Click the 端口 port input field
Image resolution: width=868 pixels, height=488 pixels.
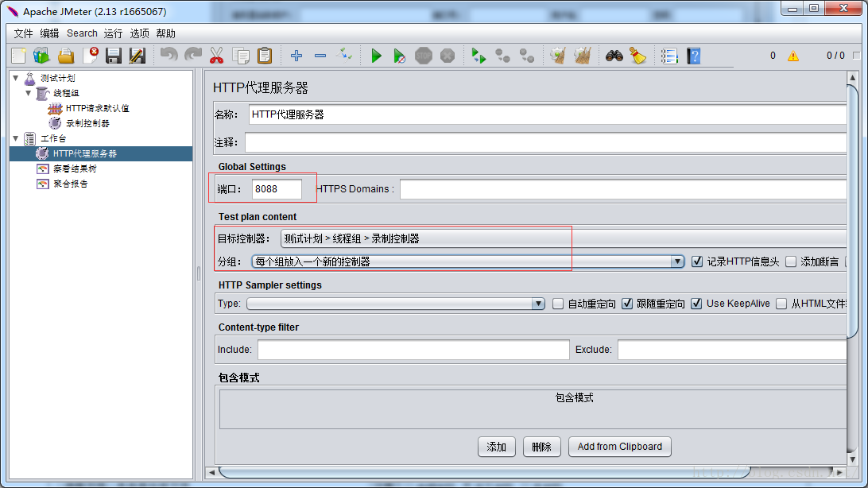point(277,188)
